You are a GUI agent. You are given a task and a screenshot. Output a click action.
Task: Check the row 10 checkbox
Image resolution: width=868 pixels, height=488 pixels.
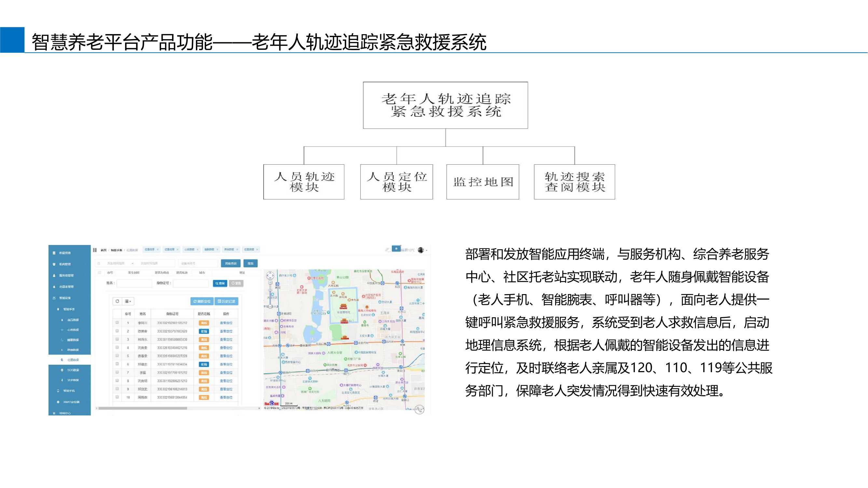(117, 397)
